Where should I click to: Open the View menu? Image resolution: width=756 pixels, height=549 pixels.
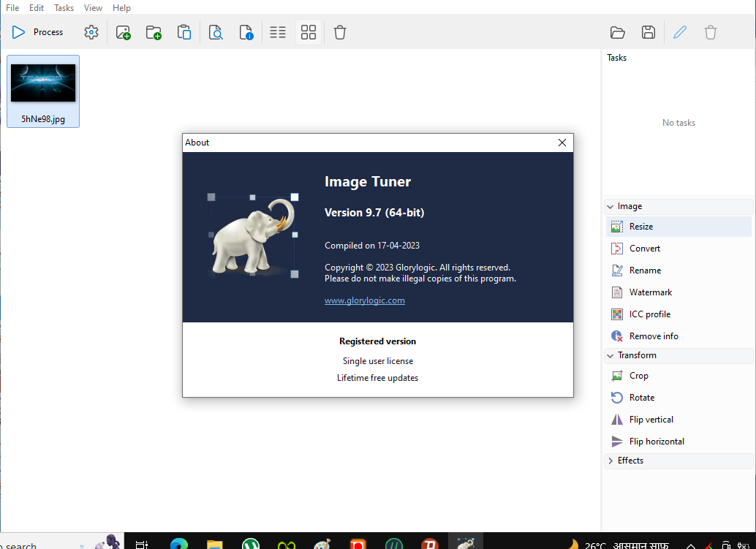tap(93, 8)
